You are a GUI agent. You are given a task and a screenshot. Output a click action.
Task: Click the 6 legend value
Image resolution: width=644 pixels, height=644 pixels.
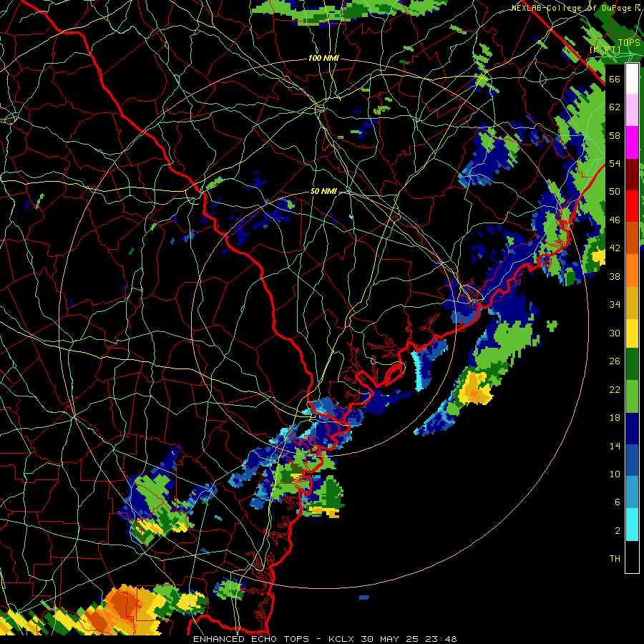[617, 502]
